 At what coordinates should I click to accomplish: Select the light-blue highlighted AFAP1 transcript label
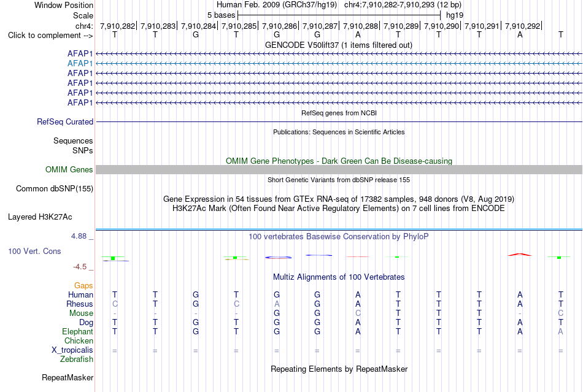(x=80, y=64)
